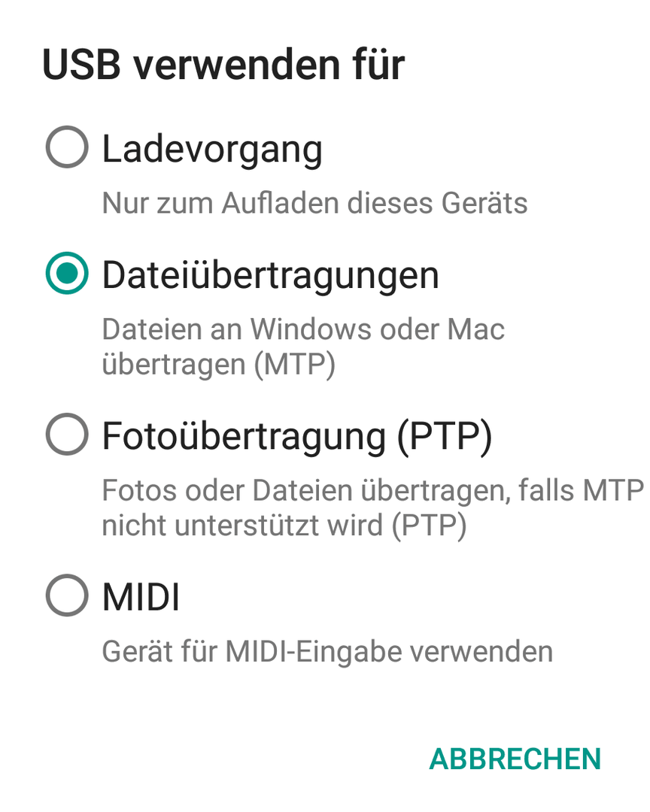Click 'übertragen (MTP)' subtitle line
The width and height of the screenshot is (650, 812).
click(219, 364)
